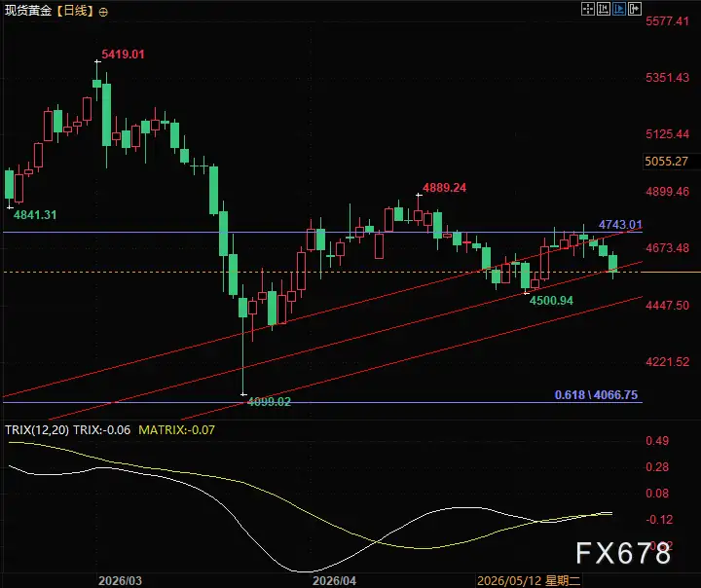Select the 4889.24 high price marker
This screenshot has height=588, width=701.
[x=444, y=188]
